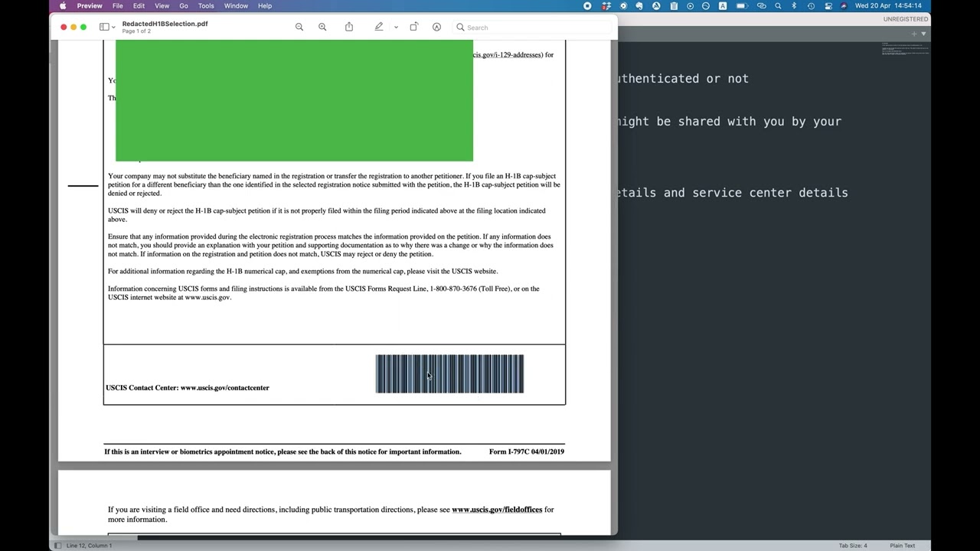Open the Window menu

pyautogui.click(x=236, y=5)
